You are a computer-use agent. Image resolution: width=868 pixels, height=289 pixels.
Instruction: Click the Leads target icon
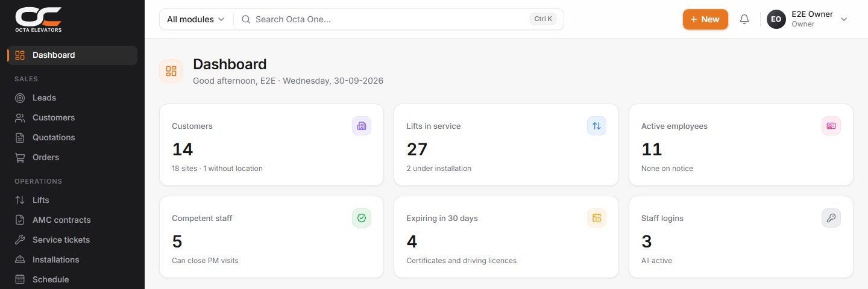[x=20, y=98]
